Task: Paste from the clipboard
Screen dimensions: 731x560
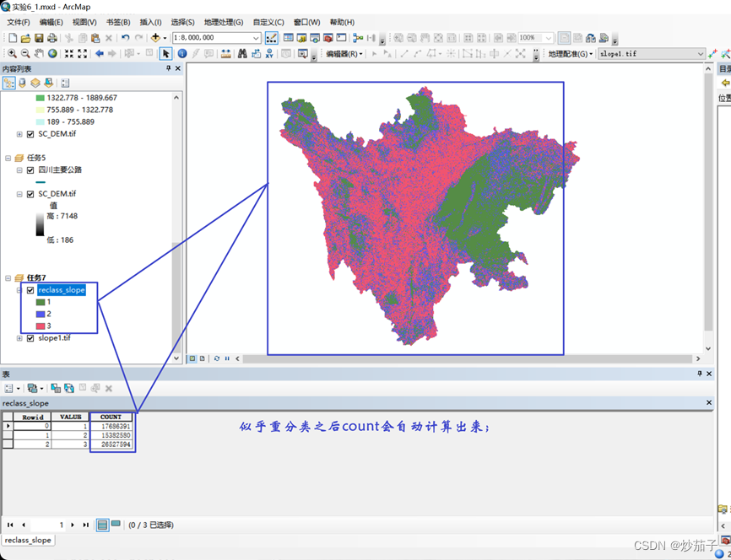Action: pyautogui.click(x=95, y=38)
